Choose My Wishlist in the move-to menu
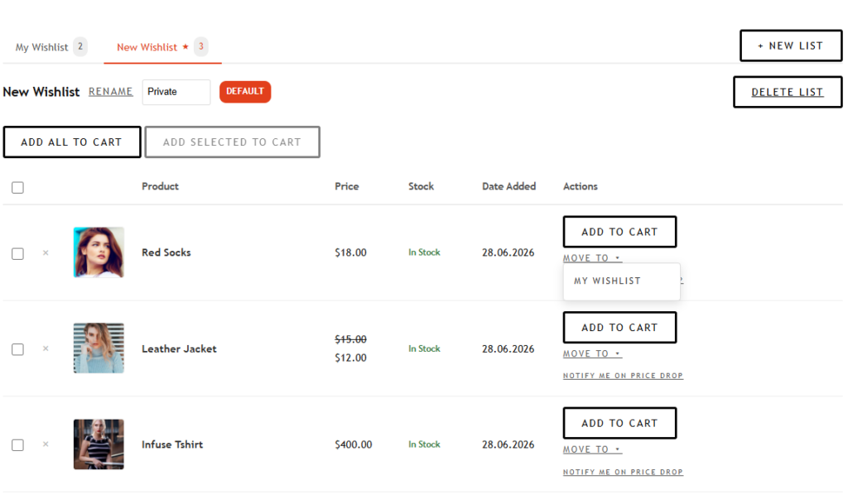The height and width of the screenshot is (504, 848). [607, 281]
